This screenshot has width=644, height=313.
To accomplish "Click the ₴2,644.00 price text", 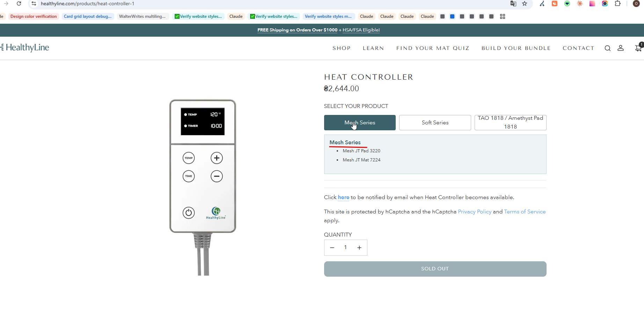I will click(x=341, y=89).
